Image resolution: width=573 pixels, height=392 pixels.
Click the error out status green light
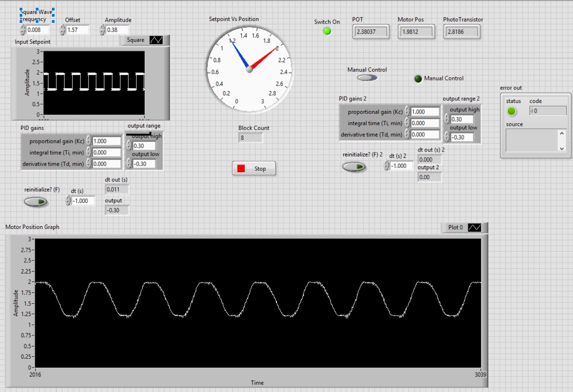pyautogui.click(x=511, y=111)
